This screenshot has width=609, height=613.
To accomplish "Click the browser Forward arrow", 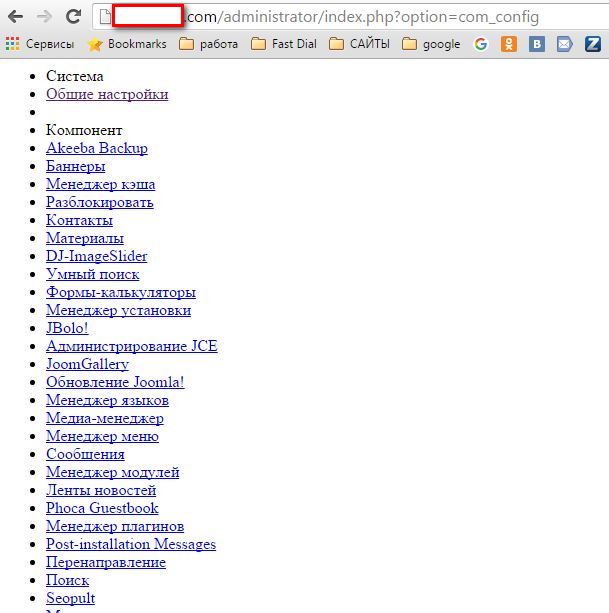I will [x=44, y=16].
